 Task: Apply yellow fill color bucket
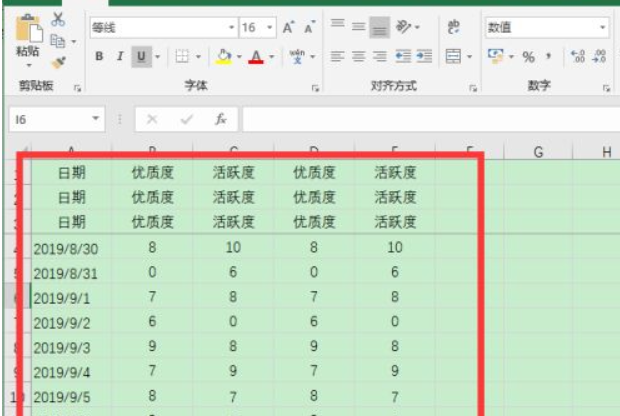click(x=224, y=57)
